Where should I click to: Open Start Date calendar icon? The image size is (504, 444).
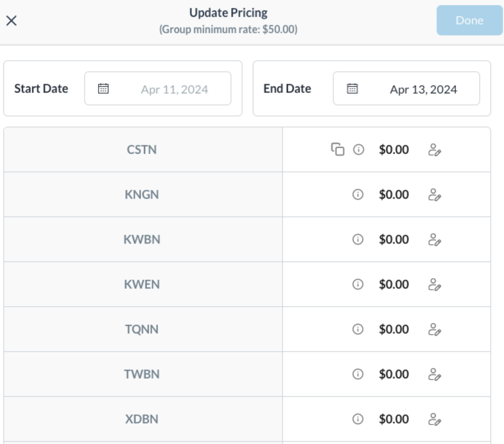pos(103,89)
